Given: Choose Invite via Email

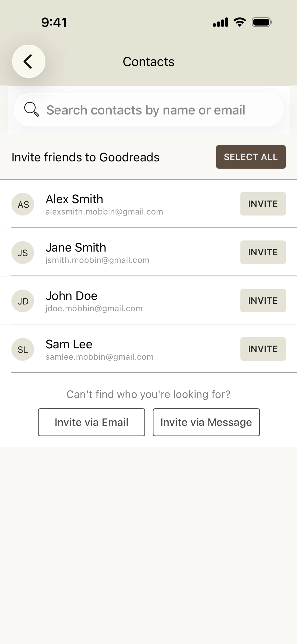Looking at the screenshot, I should [x=92, y=422].
